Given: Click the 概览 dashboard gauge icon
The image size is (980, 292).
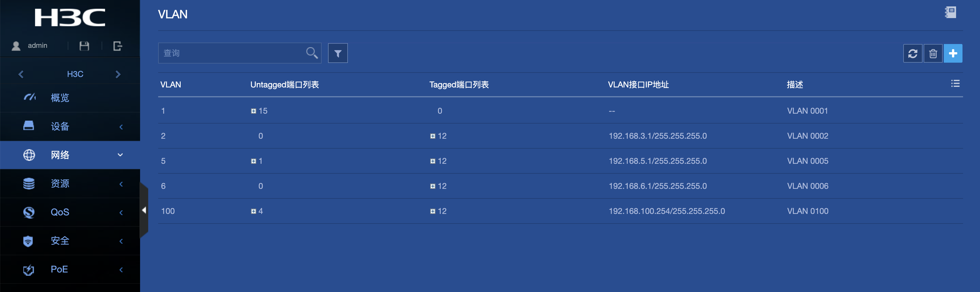Looking at the screenshot, I should pyautogui.click(x=30, y=97).
